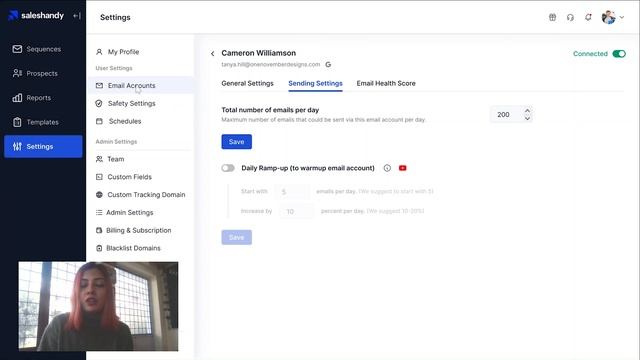The height and width of the screenshot is (360, 640).
Task: Open Sequences in the sidebar
Action: [43, 49]
